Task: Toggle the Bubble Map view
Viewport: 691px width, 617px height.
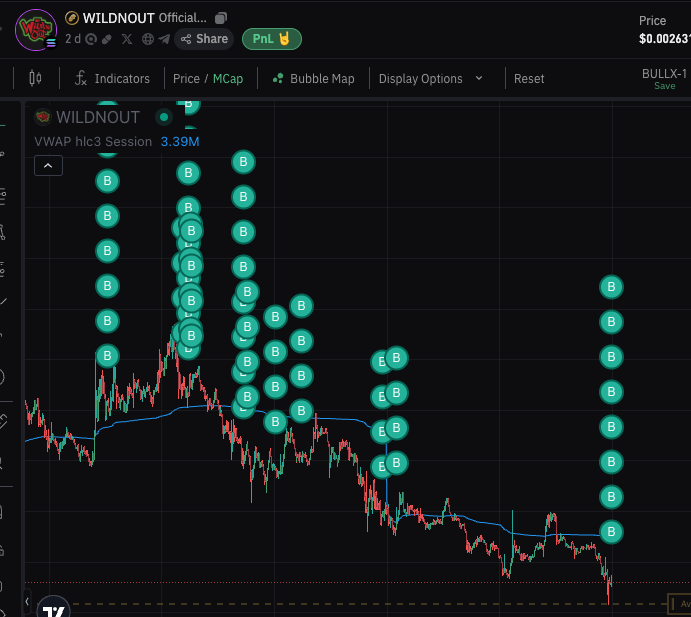Action: [313, 78]
